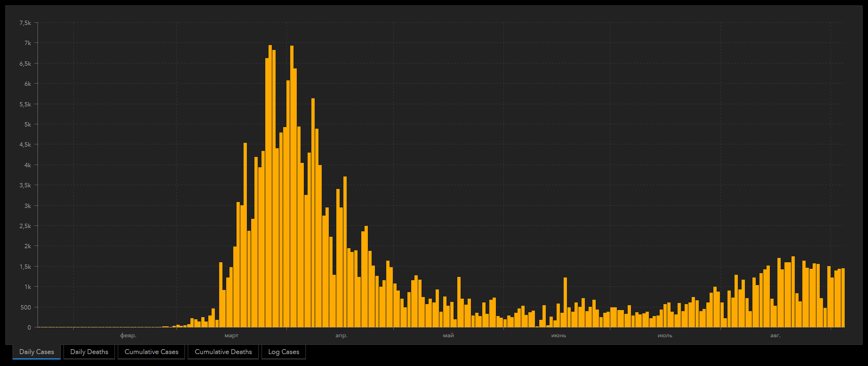Click the isolated tall spike bar above 'июнь'
The width and height of the screenshot is (868, 366).
click(565, 303)
